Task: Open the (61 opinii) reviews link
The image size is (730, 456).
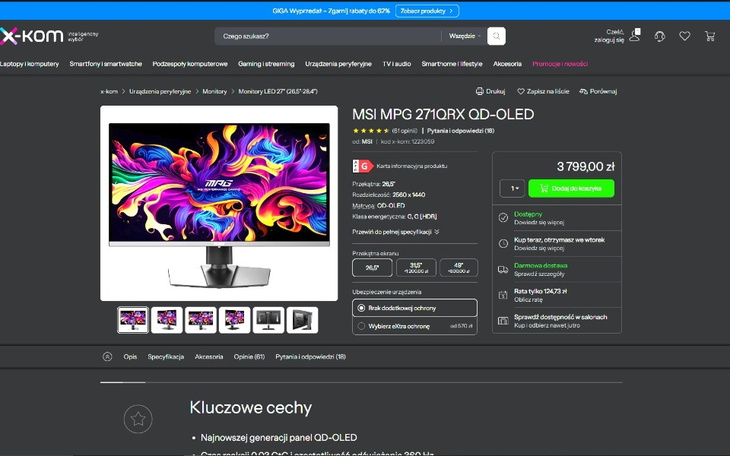Action: pos(404,131)
